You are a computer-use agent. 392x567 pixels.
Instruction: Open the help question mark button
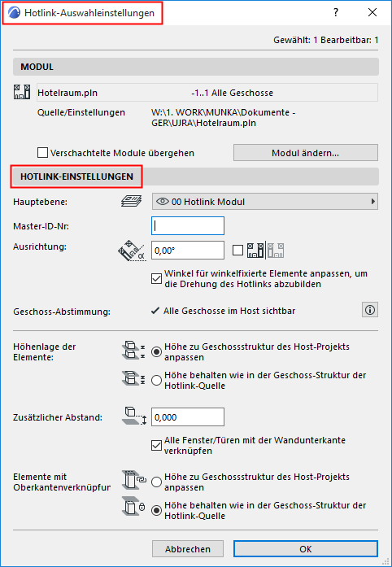coord(336,13)
